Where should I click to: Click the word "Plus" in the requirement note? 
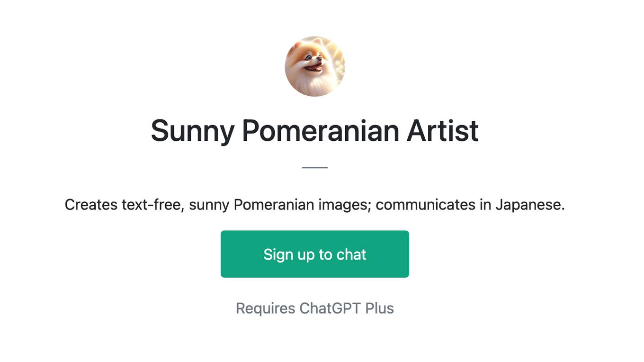point(380,308)
